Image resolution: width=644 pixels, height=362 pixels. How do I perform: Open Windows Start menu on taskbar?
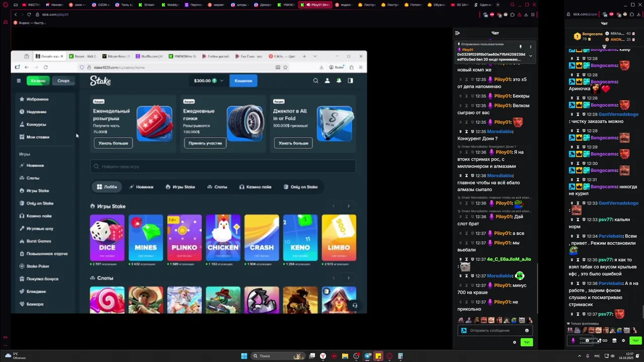pos(244,356)
